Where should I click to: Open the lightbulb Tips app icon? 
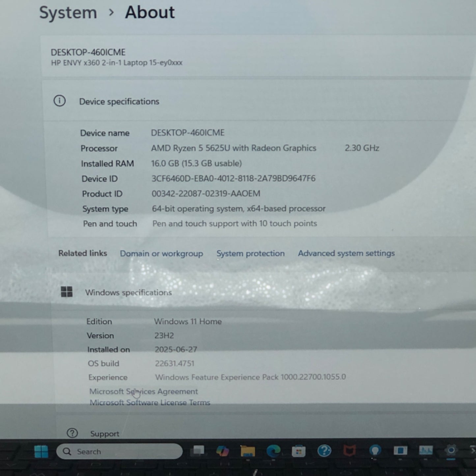(x=375, y=450)
